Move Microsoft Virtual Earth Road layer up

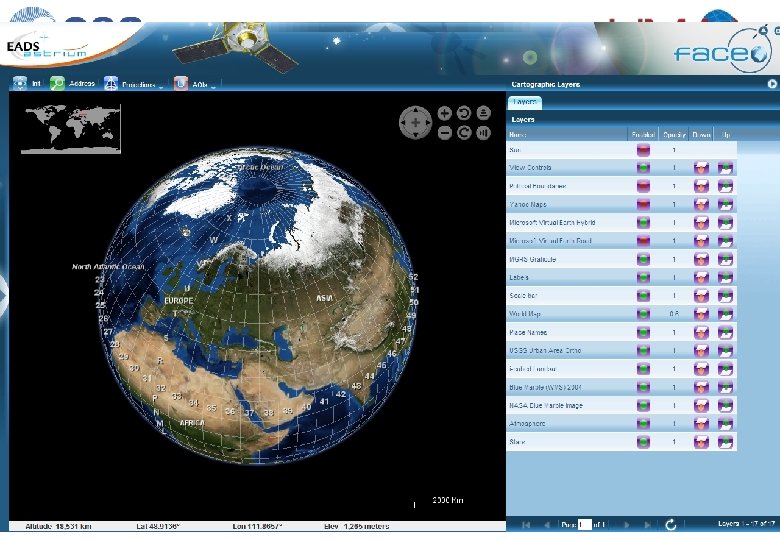[x=725, y=241]
